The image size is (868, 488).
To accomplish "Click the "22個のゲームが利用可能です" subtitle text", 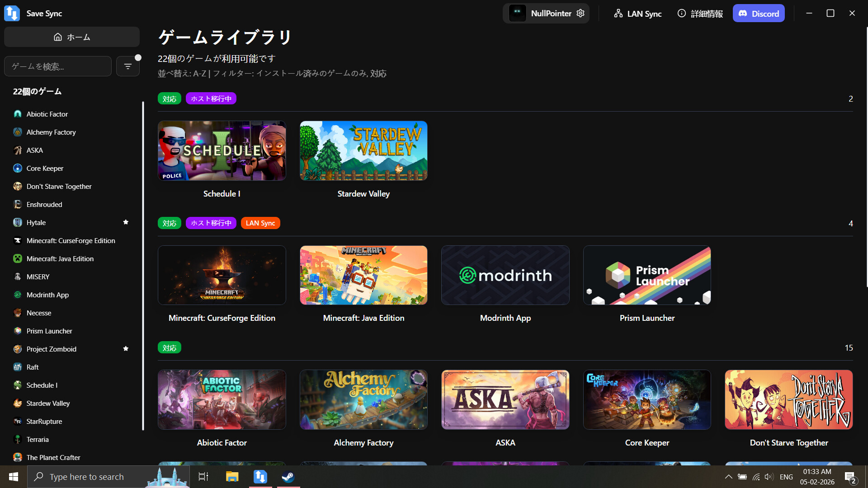I will coord(217,59).
